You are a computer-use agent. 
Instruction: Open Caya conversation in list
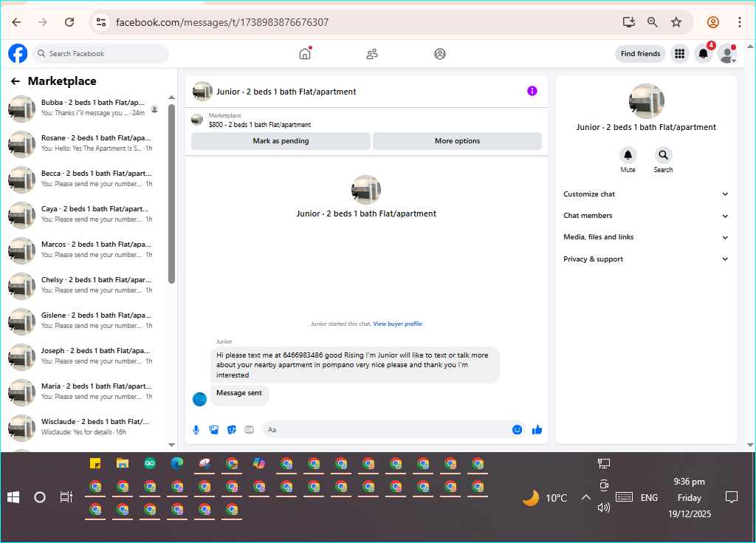click(83, 214)
